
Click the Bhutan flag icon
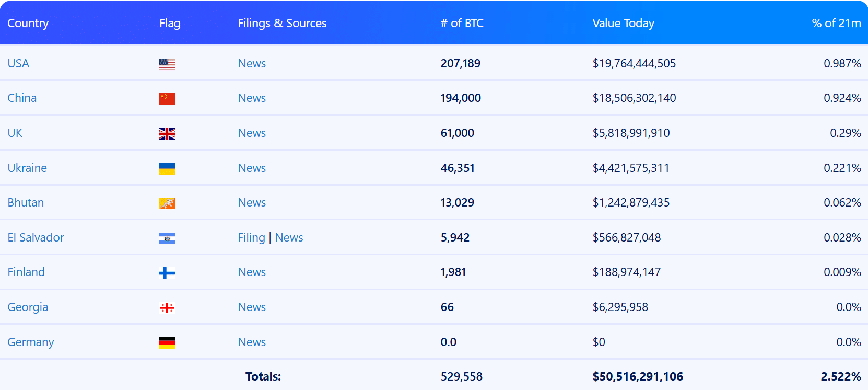click(167, 203)
